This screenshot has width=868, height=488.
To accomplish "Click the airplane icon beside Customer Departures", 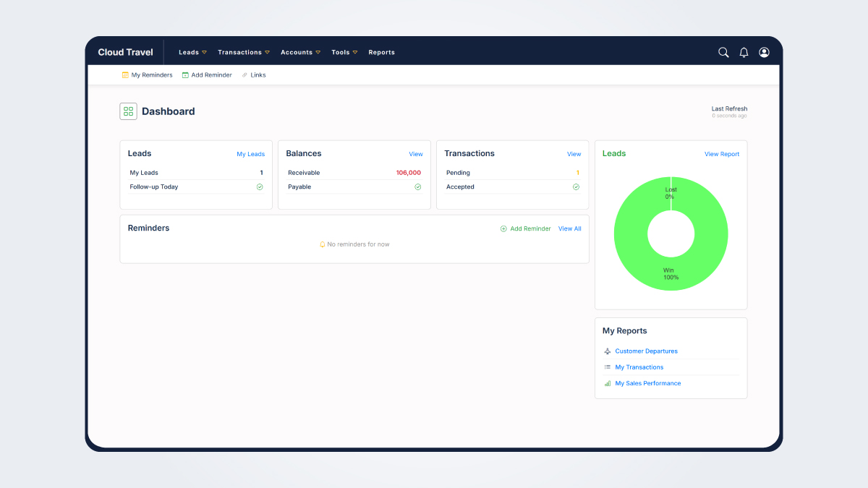I will (608, 351).
